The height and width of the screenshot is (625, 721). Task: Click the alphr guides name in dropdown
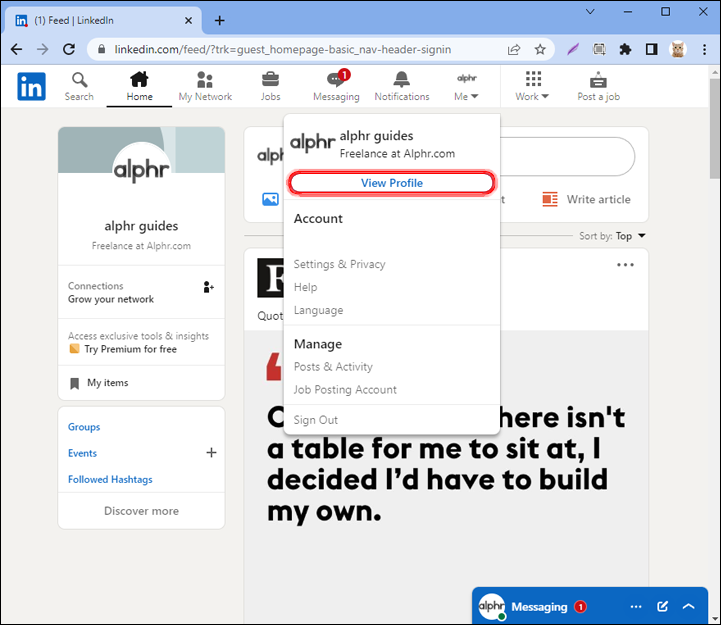click(x=376, y=136)
